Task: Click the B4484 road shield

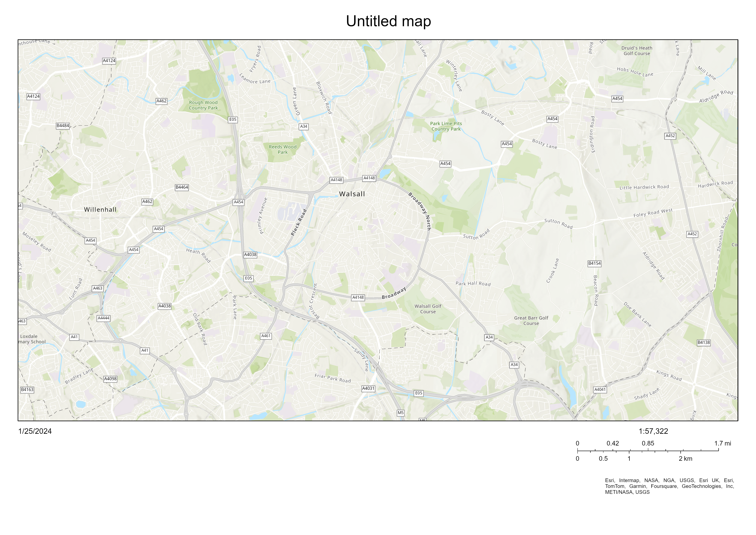Action: pyautogui.click(x=63, y=126)
